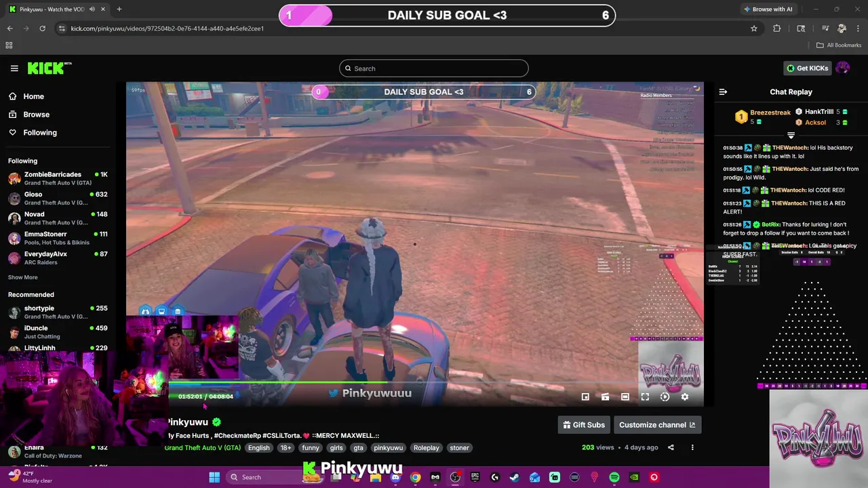The width and height of the screenshot is (868, 488).
Task: Collapse the Chat Replay panel
Action: coord(723,92)
